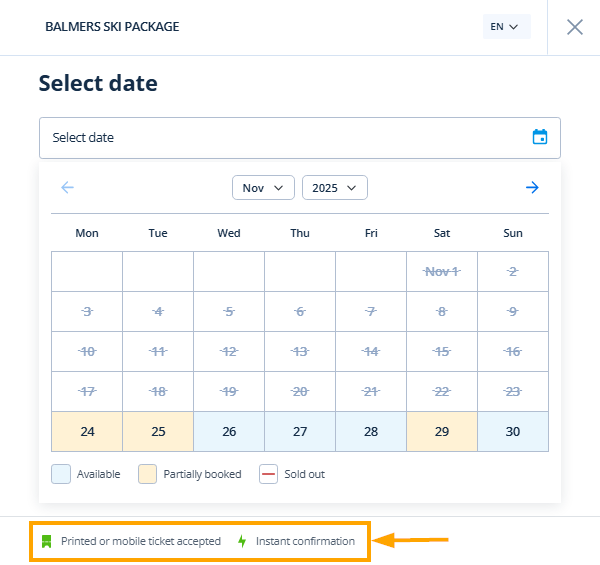Choose Friday November 28

[371, 431]
